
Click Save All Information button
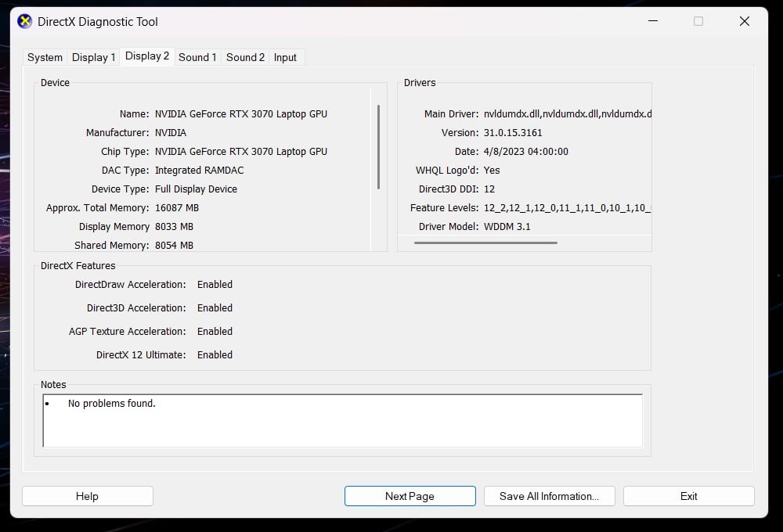[550, 496]
